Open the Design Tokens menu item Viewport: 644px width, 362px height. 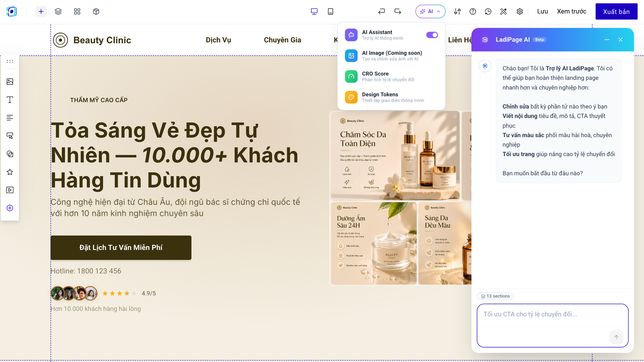coord(391,97)
